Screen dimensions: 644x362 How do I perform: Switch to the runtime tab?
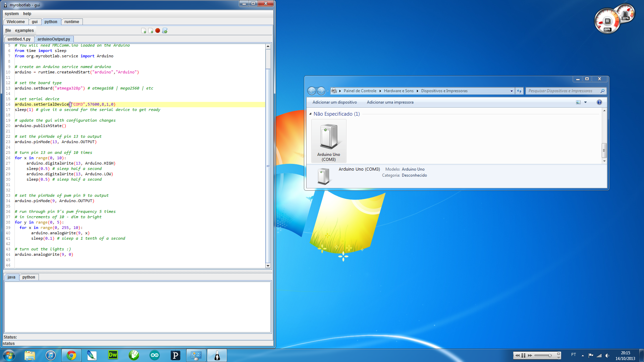point(72,22)
